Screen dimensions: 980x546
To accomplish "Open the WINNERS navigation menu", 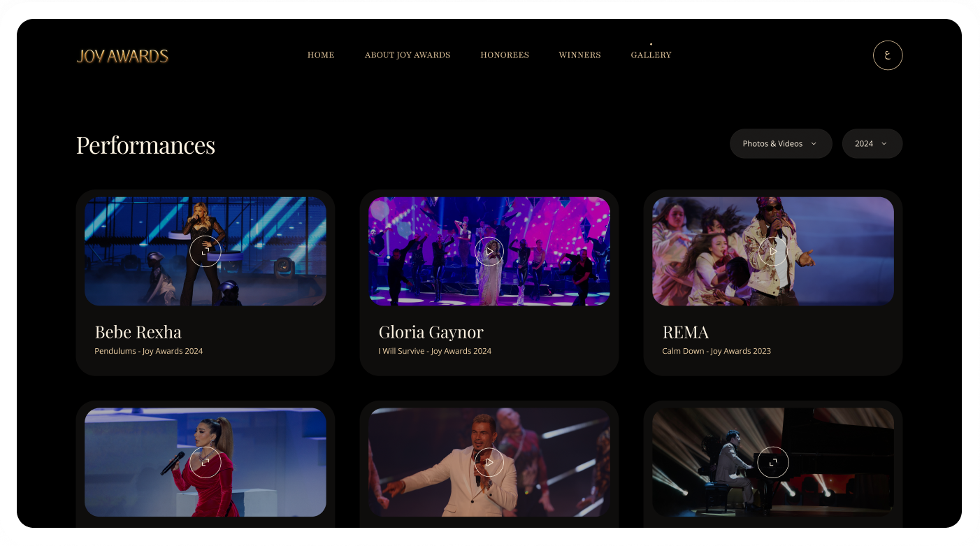I will tap(579, 55).
